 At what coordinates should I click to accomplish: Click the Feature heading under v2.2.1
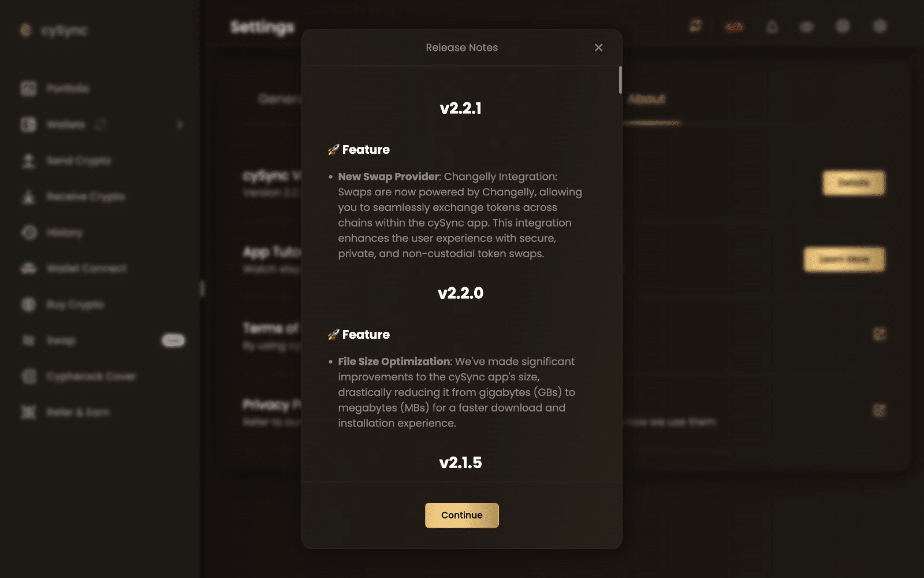click(366, 150)
